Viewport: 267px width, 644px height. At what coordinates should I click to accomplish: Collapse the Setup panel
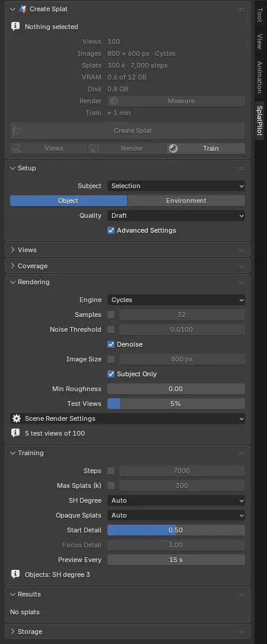point(12,169)
